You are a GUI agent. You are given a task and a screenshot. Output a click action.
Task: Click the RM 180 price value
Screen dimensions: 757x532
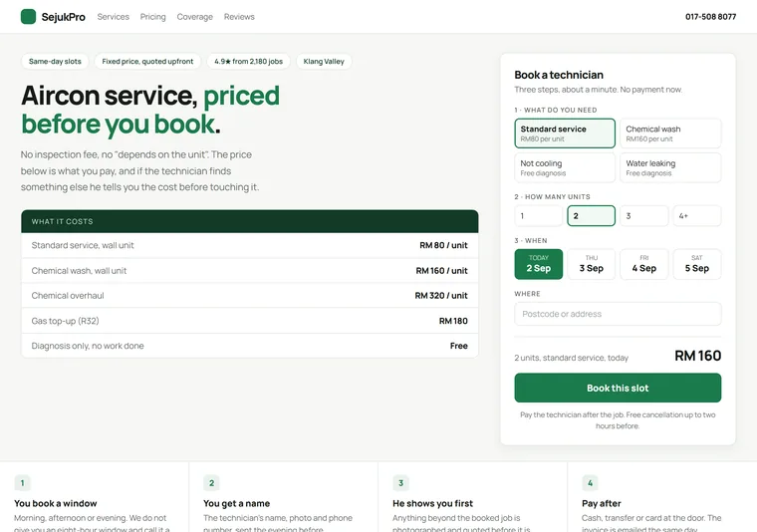[x=453, y=321]
